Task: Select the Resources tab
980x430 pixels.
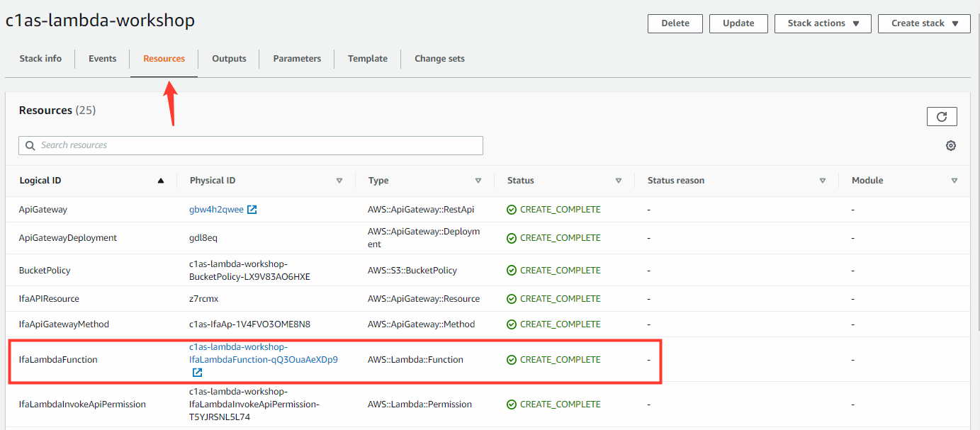Action: pyautogui.click(x=164, y=59)
